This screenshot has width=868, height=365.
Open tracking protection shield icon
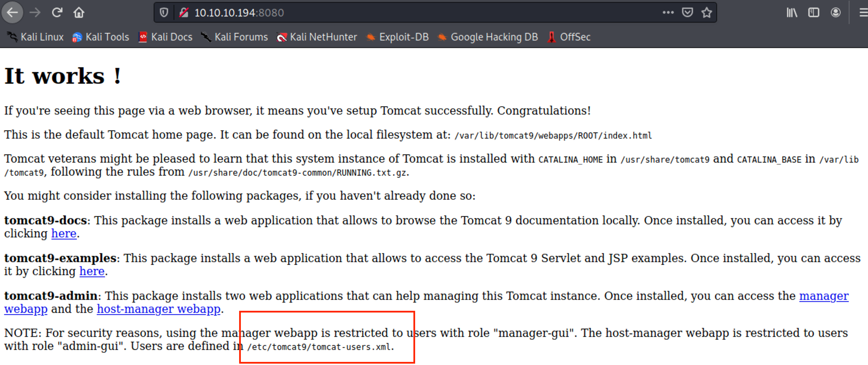pyautogui.click(x=164, y=13)
